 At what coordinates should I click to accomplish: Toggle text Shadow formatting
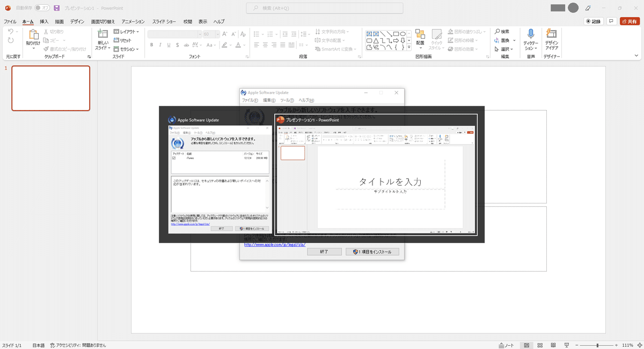[178, 45]
